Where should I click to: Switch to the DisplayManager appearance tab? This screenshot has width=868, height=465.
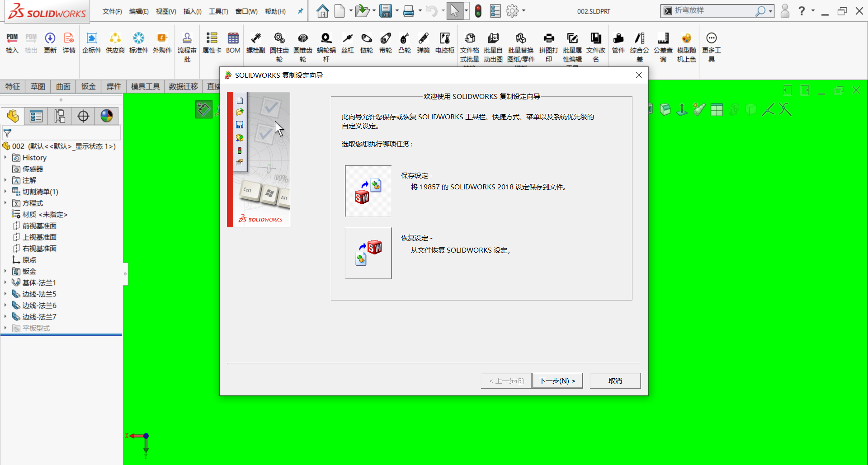click(x=107, y=116)
